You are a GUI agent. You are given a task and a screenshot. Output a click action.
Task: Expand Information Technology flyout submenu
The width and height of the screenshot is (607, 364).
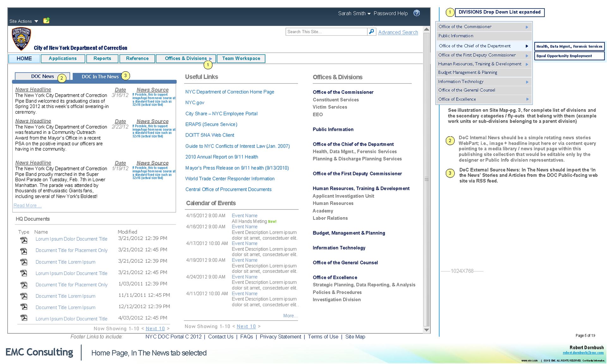527,82
